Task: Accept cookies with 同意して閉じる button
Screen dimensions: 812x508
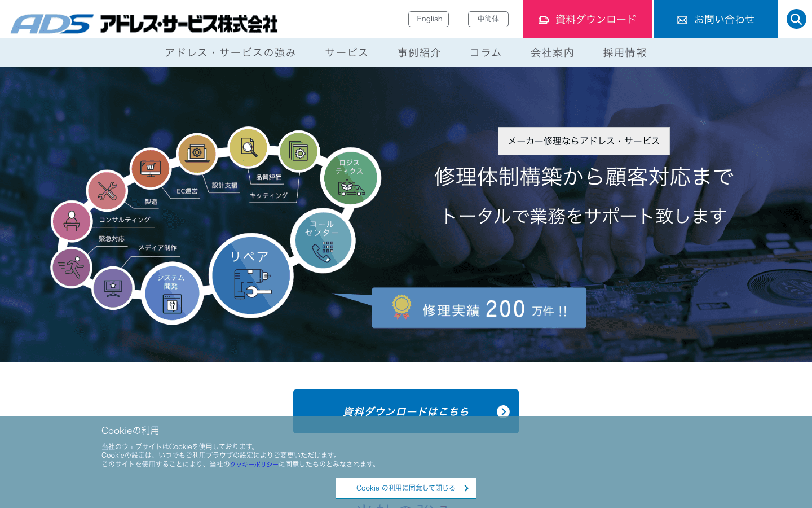Action: pyautogui.click(x=406, y=488)
